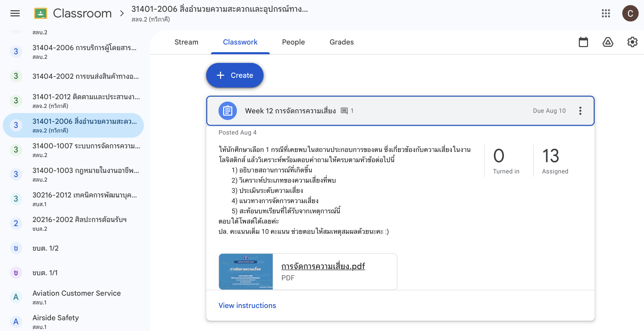Screen dimensions: 644x331
Task: Open the Google apps grid launcher
Action: [x=606, y=13]
